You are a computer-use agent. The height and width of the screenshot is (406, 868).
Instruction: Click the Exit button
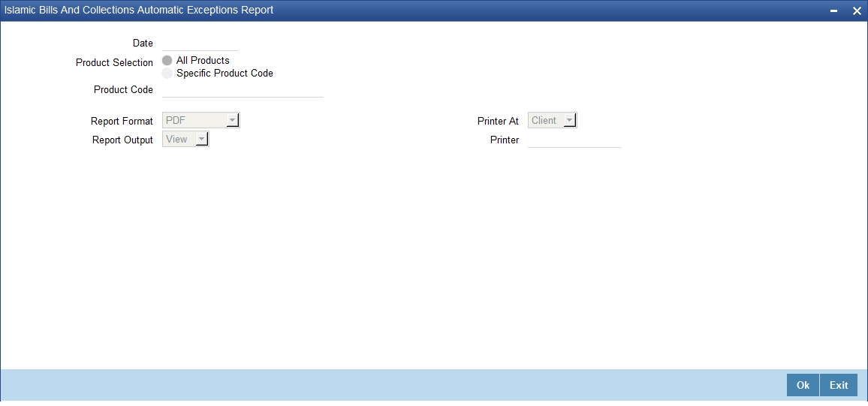839,385
